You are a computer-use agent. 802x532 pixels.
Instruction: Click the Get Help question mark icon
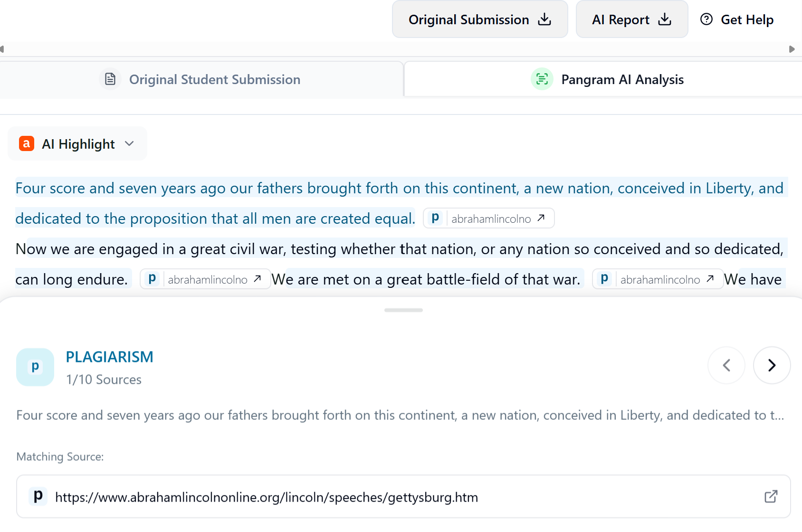point(707,19)
